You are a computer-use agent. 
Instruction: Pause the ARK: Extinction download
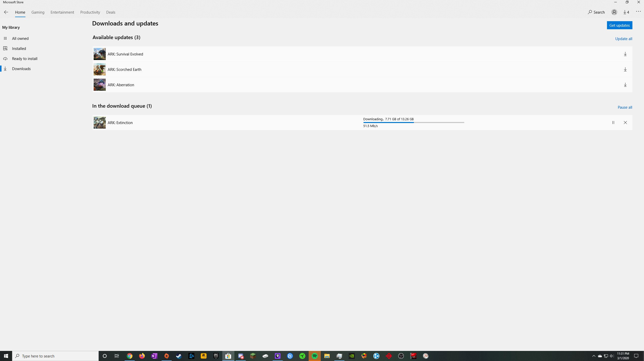coord(613,123)
